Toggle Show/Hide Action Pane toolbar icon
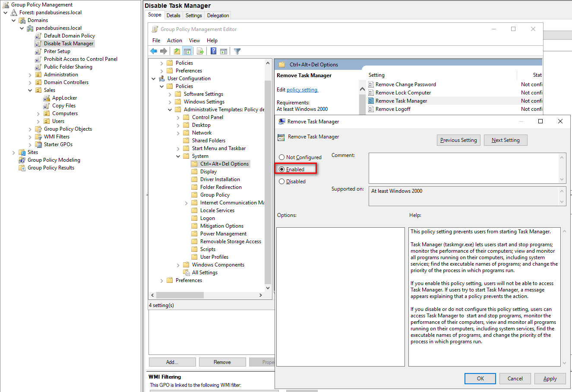572x392 pixels. point(224,51)
